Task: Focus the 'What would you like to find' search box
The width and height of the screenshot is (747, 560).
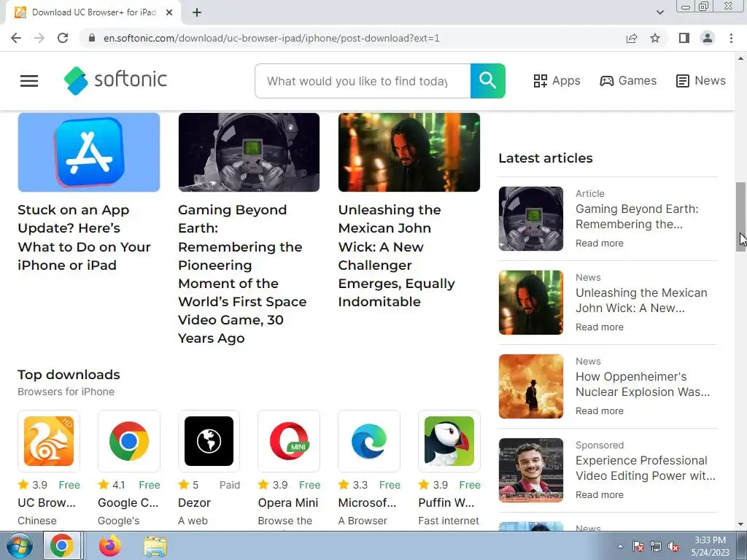Action: [x=363, y=81]
